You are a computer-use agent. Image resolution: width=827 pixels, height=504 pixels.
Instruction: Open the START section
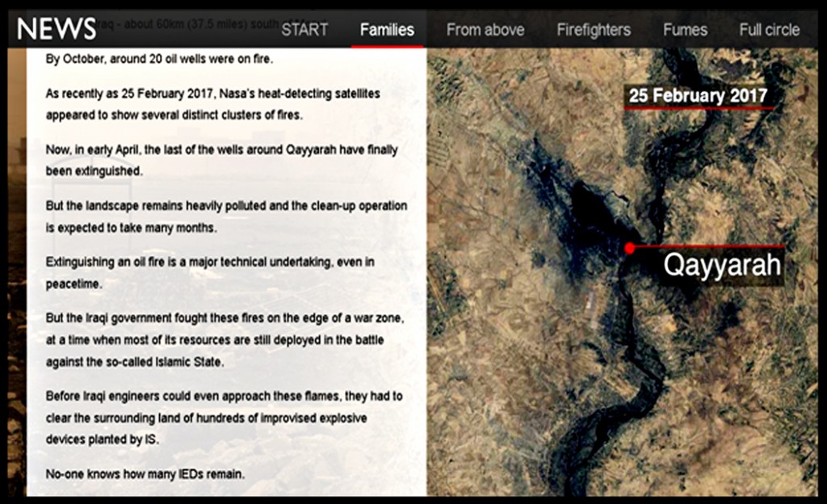click(304, 30)
